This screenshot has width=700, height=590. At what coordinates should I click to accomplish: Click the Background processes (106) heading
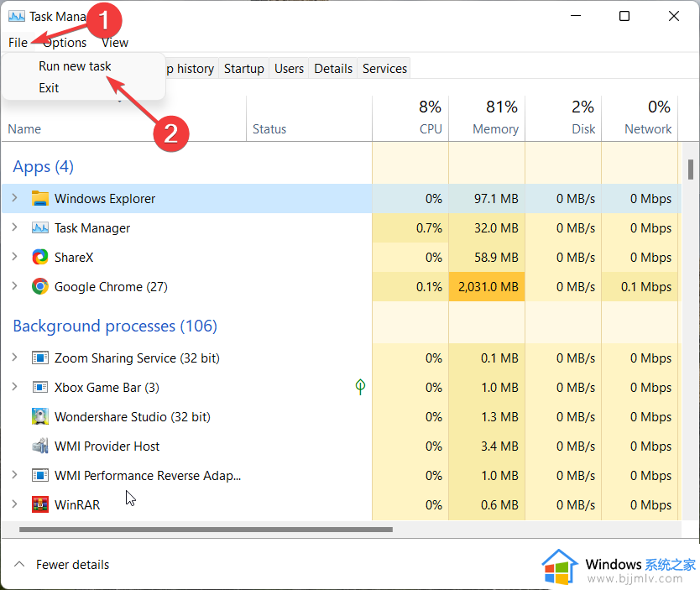(115, 326)
